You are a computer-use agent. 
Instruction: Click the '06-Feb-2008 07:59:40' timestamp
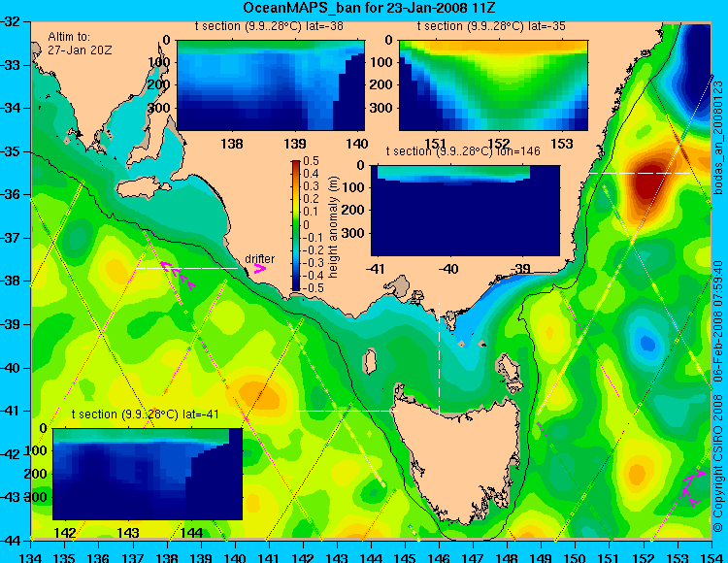click(718, 321)
